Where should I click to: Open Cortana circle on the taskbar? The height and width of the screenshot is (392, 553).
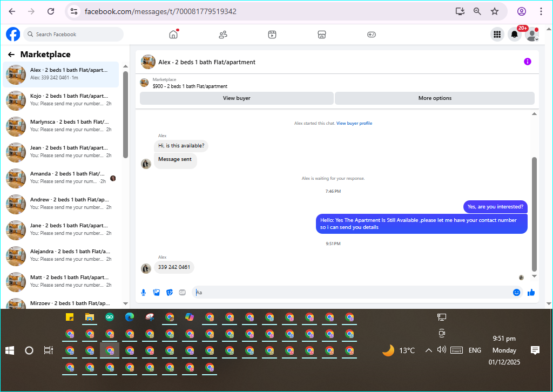coord(29,350)
